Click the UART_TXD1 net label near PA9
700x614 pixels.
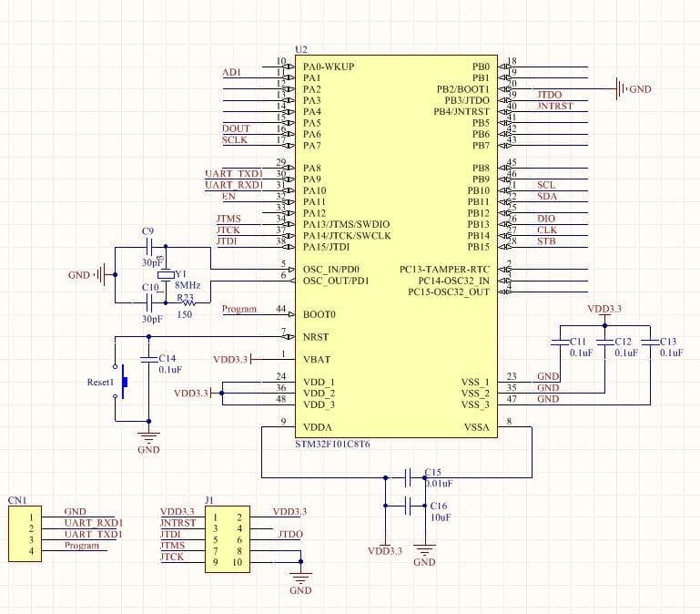[x=233, y=174]
